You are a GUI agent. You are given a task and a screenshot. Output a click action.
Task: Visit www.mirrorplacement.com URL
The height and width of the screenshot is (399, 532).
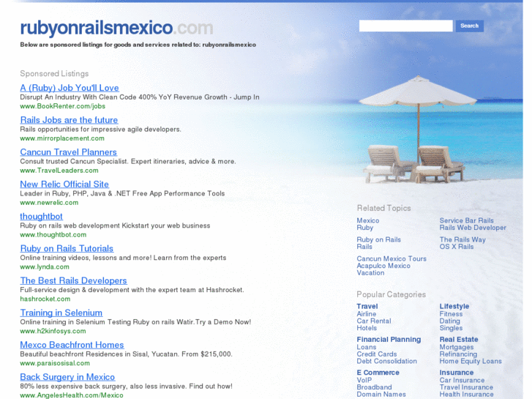[62, 138]
